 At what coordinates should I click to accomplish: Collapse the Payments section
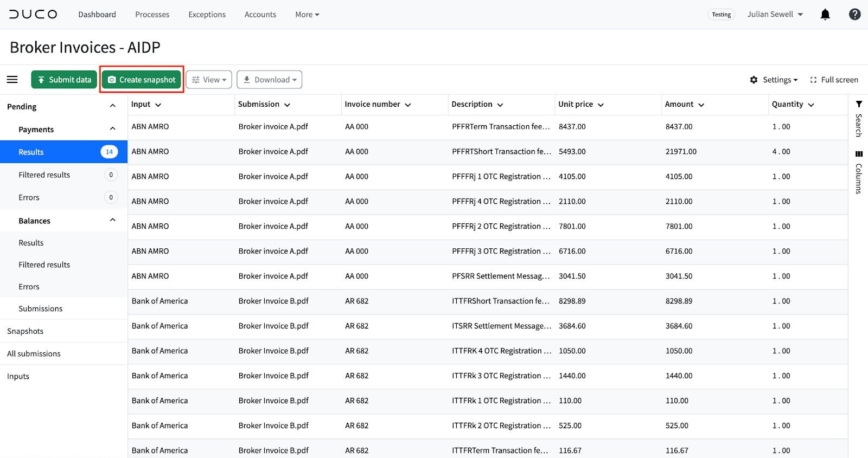click(x=113, y=129)
